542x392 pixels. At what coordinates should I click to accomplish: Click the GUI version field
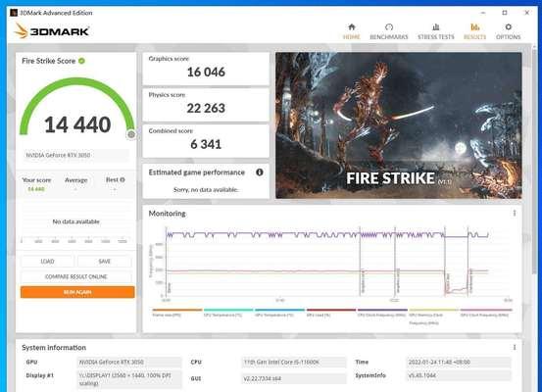tap(293, 379)
